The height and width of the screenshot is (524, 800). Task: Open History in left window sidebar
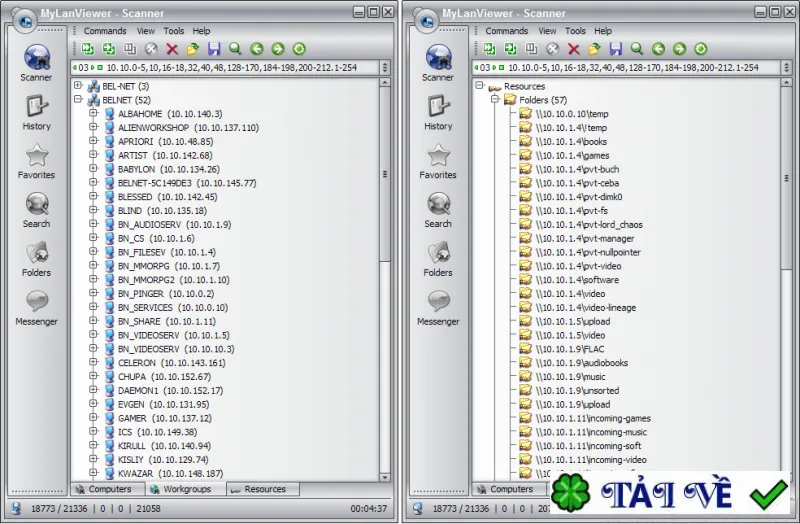pos(37,113)
